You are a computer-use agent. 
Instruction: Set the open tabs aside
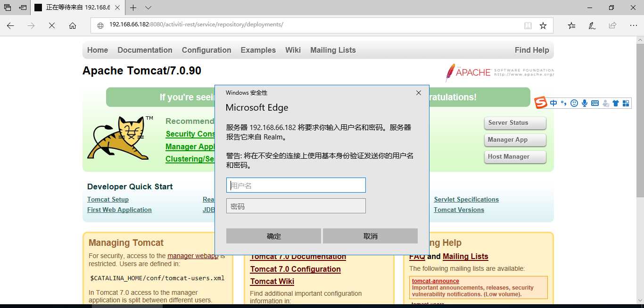coord(23,8)
